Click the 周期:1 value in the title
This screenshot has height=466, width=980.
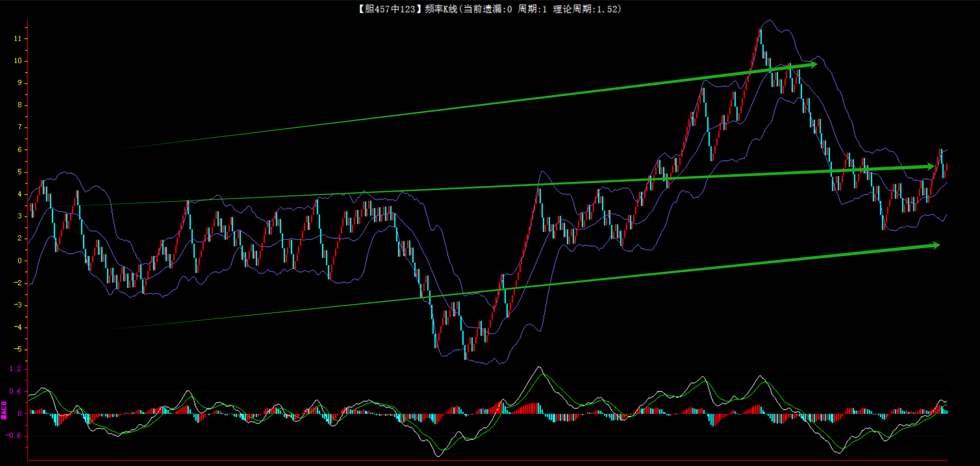(532, 9)
